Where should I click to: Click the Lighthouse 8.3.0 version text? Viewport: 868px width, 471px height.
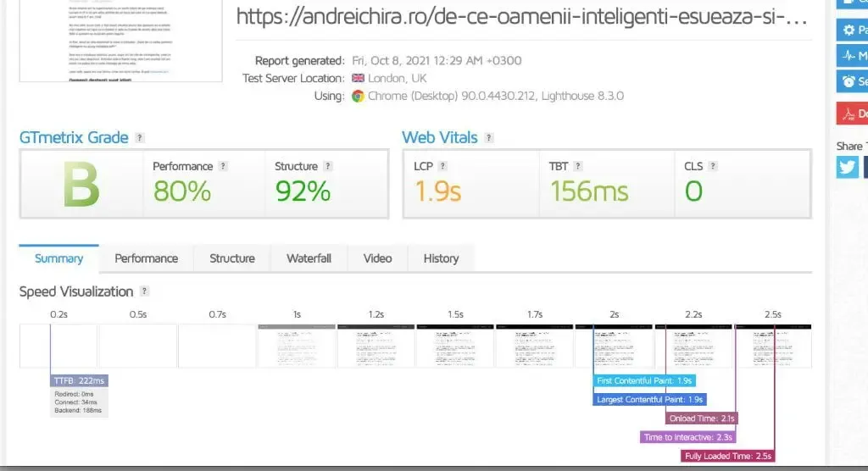pyautogui.click(x=582, y=96)
